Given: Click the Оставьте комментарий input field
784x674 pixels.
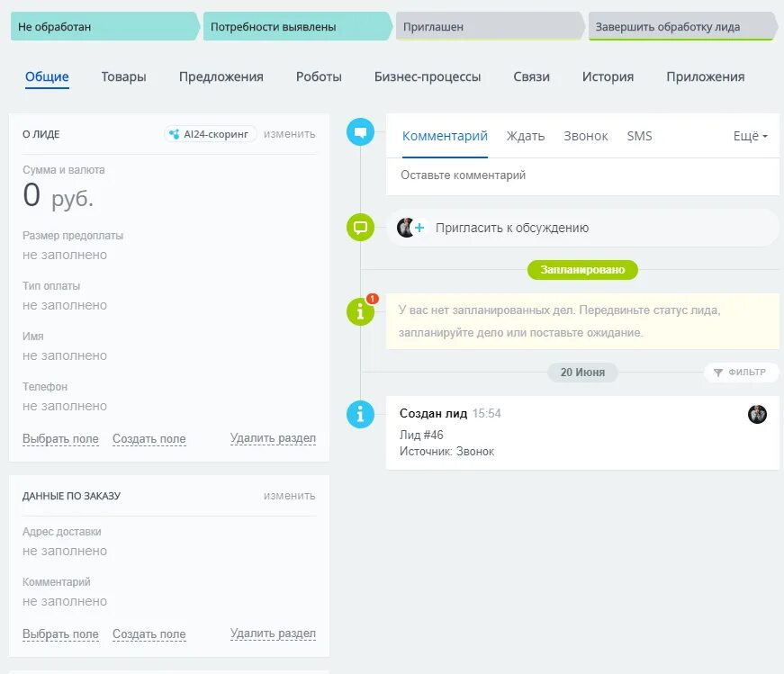Looking at the screenshot, I should 582,175.
